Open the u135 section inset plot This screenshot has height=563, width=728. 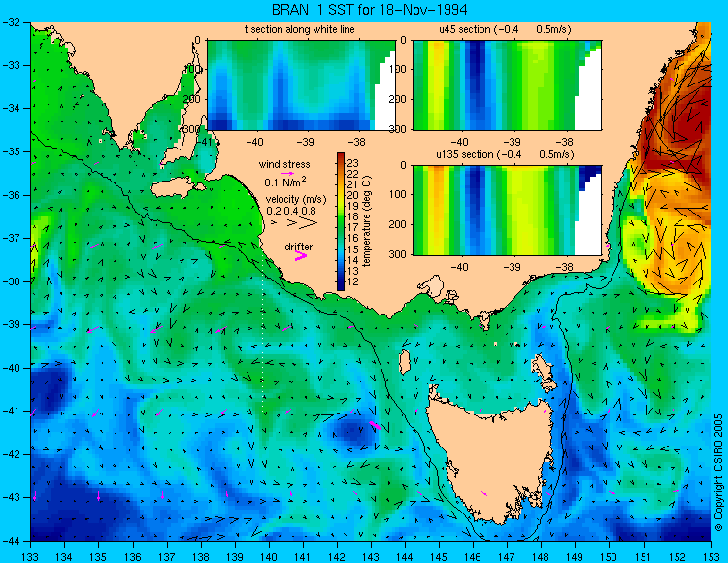[507, 210]
